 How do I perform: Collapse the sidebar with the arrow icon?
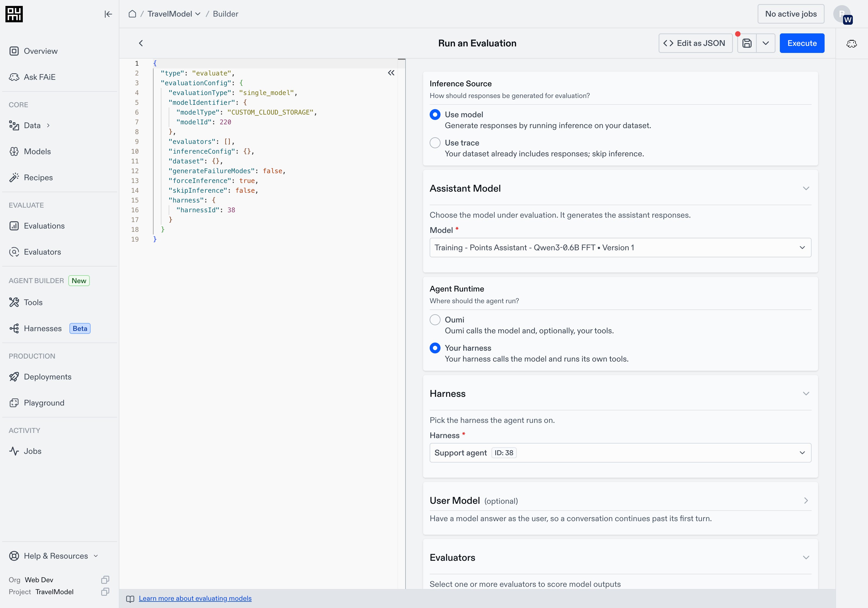pos(108,14)
